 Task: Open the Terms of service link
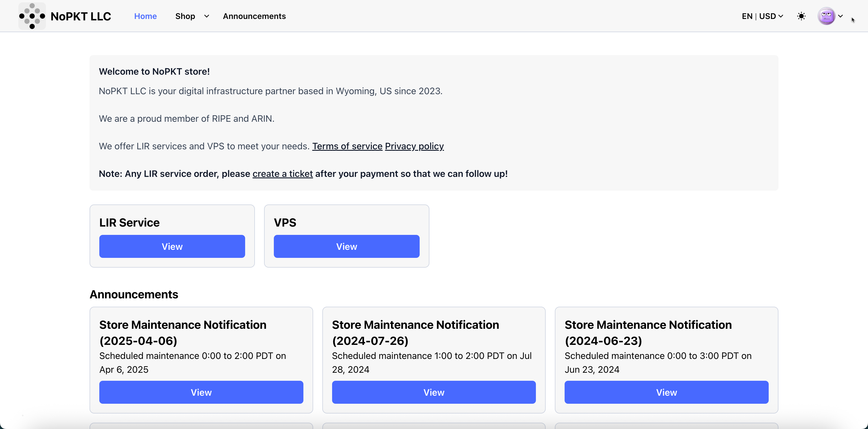point(347,146)
